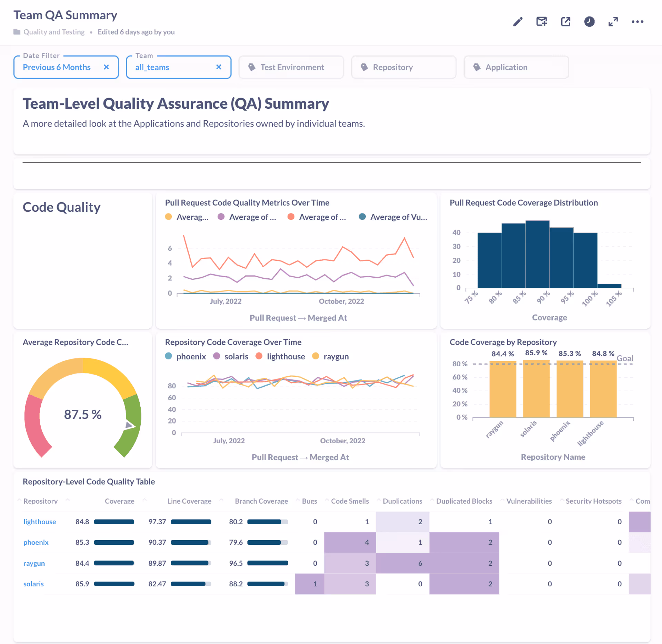Screen dimensions: 662x644
Task: Toggle the phoenix series in coverage legend
Action: pyautogui.click(x=191, y=356)
